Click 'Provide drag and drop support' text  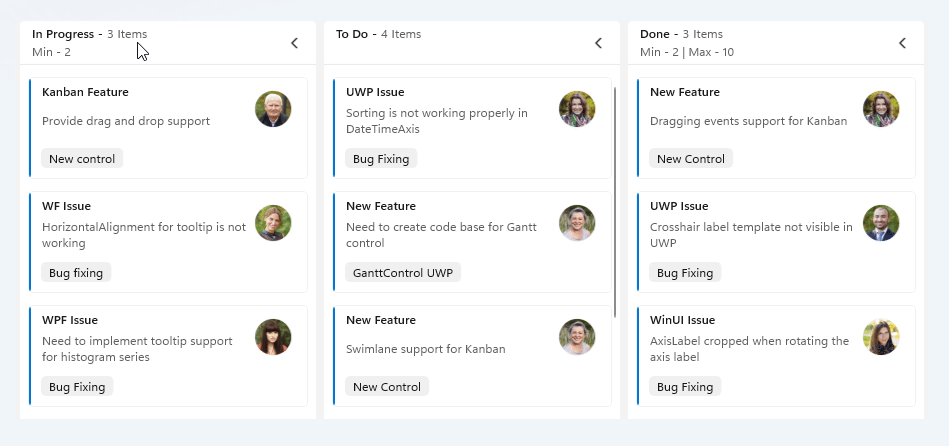click(x=126, y=121)
